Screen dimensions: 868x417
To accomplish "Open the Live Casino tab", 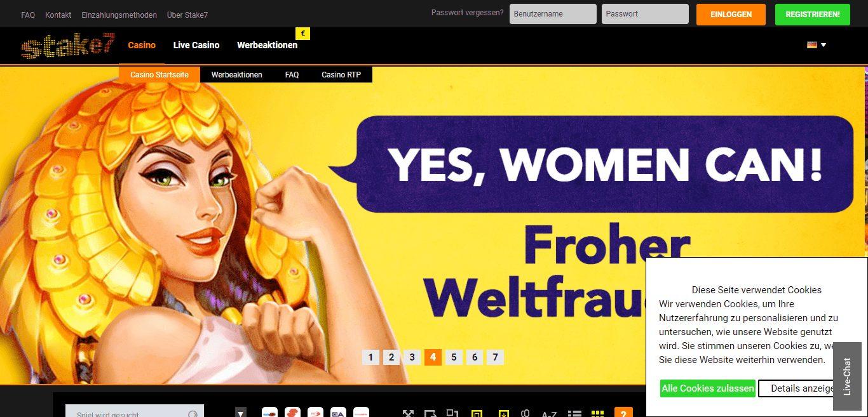I will (196, 45).
